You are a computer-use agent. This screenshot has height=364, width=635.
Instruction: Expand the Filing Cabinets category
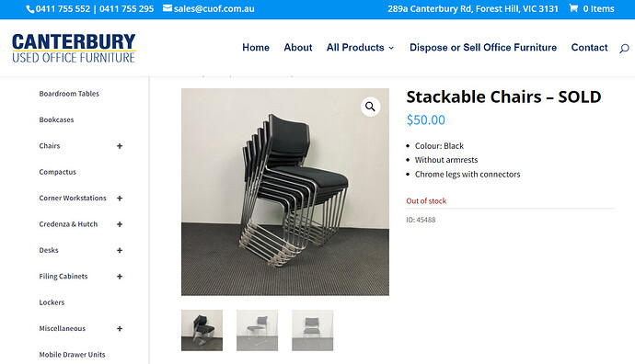pos(120,277)
